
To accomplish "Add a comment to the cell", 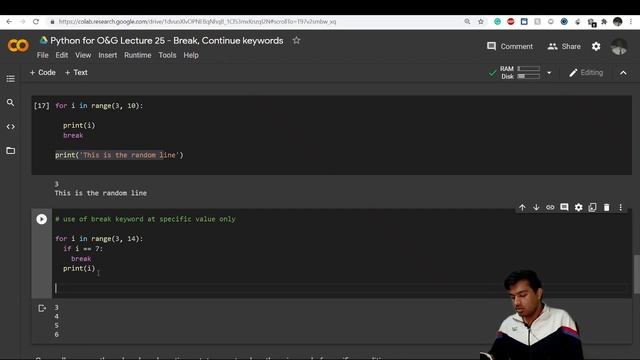I will coord(564,207).
